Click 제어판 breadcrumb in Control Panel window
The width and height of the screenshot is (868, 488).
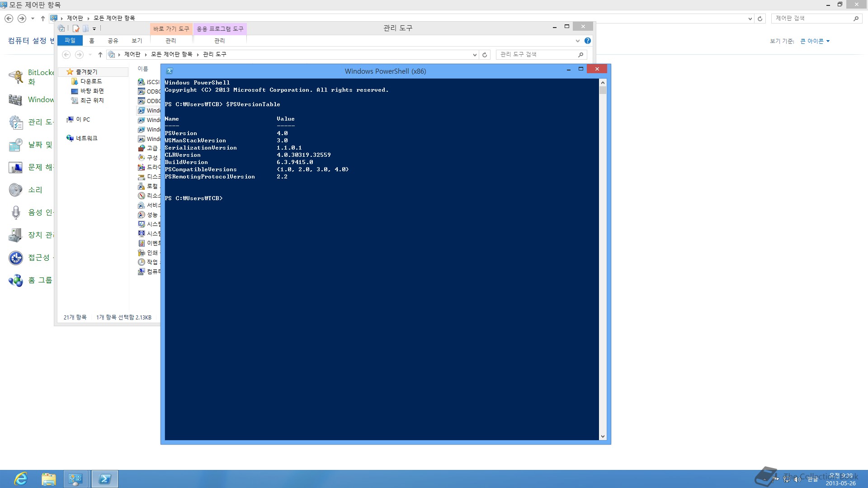tap(75, 18)
